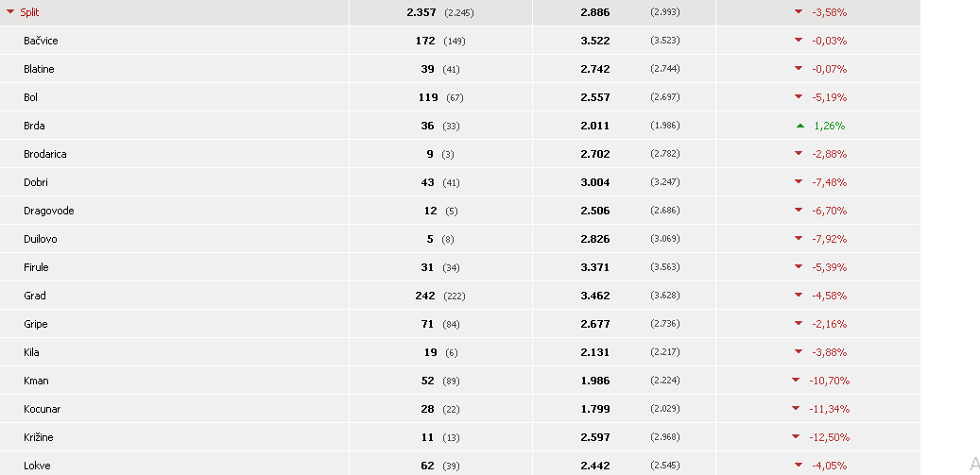Screen dimensions: 980x475
Task: Open the Split region link
Action: pos(29,12)
